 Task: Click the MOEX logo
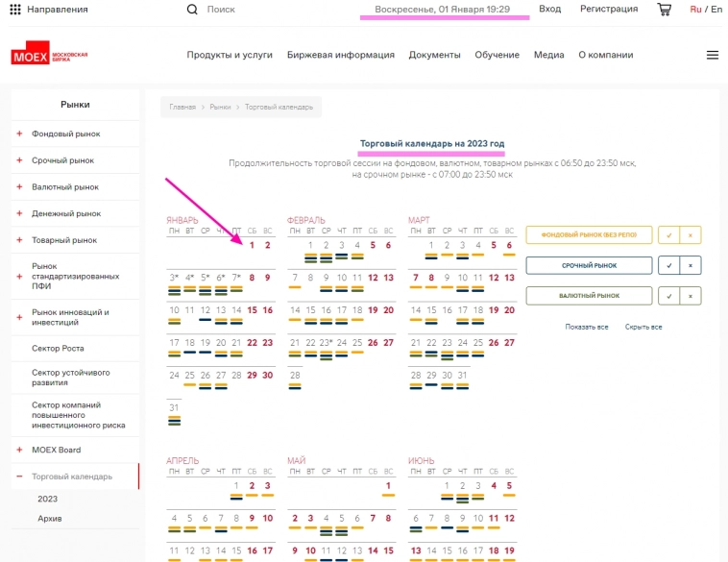(49, 56)
